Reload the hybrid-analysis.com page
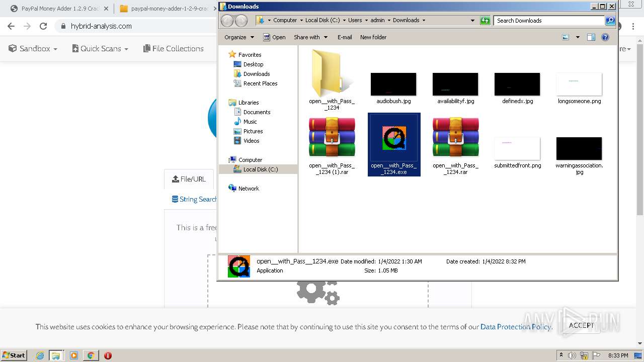The width and height of the screenshot is (644, 362). point(43,26)
